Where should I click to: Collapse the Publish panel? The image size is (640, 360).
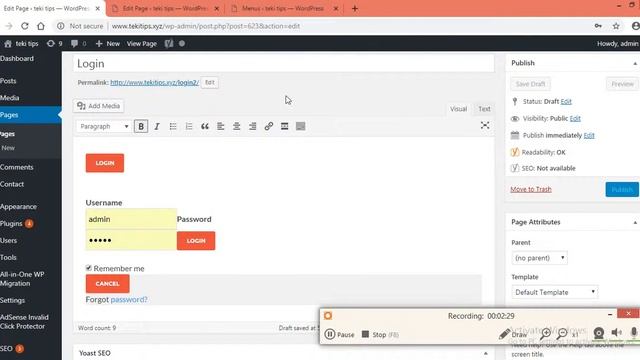point(635,64)
